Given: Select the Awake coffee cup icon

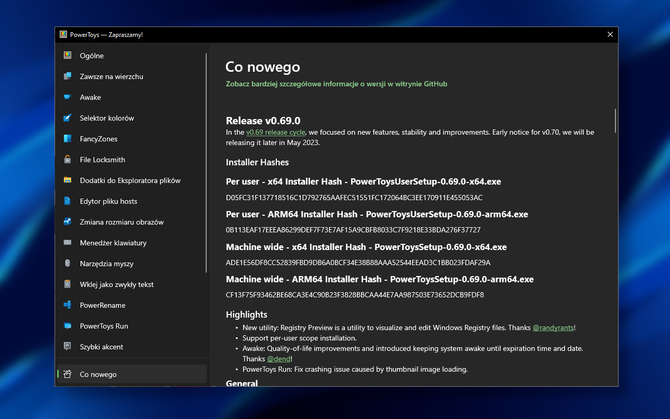Looking at the screenshot, I should pos(67,98).
